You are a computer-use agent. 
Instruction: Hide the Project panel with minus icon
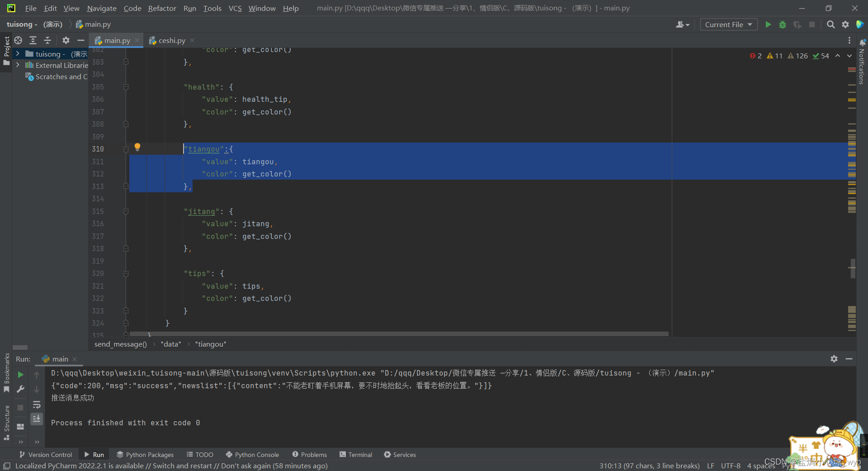point(81,40)
